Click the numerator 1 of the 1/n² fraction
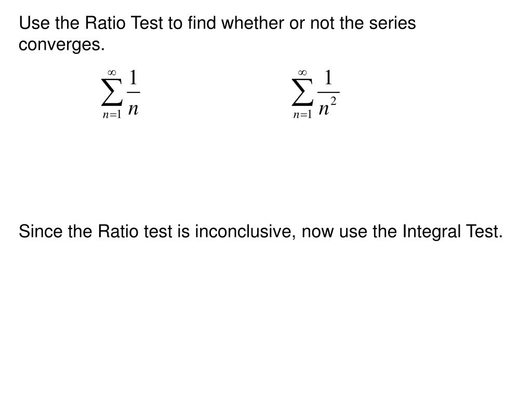Viewport: 532px width, 399px height. click(328, 77)
